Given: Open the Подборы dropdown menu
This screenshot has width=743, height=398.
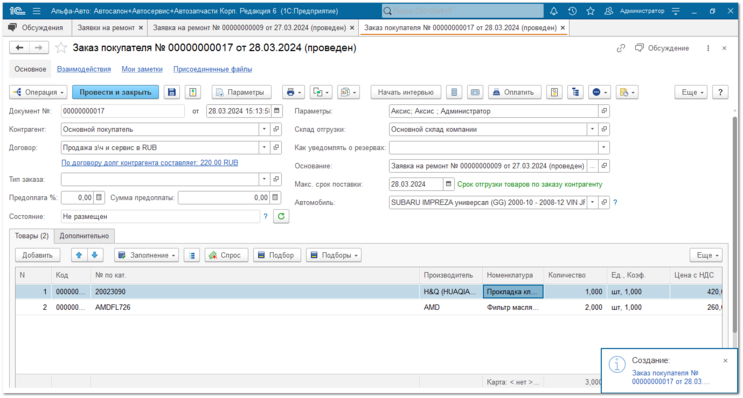Looking at the screenshot, I should pos(334,255).
